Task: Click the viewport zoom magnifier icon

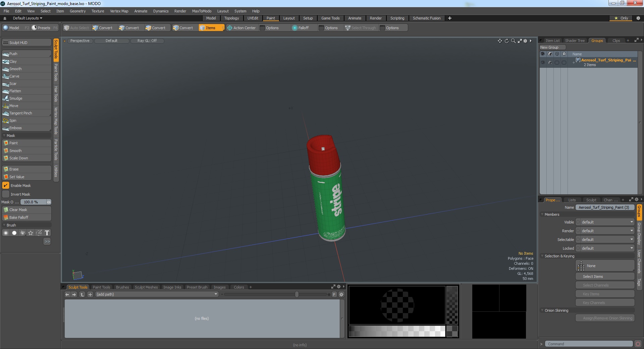Action: tap(513, 41)
